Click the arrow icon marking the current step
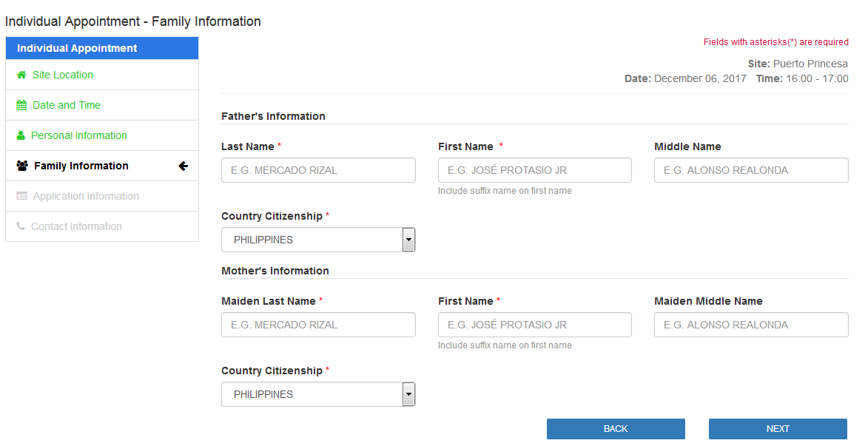This screenshot has height=446, width=868. 183,166
